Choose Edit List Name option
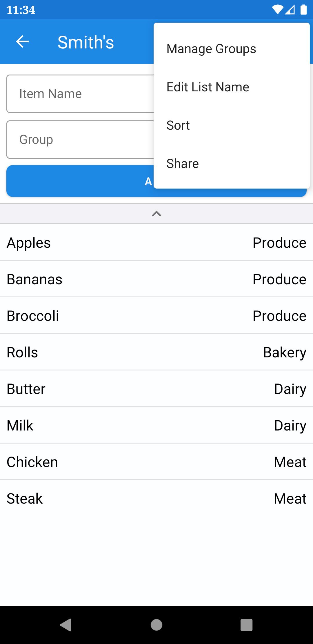Viewport: 313px width, 644px height. (x=208, y=87)
